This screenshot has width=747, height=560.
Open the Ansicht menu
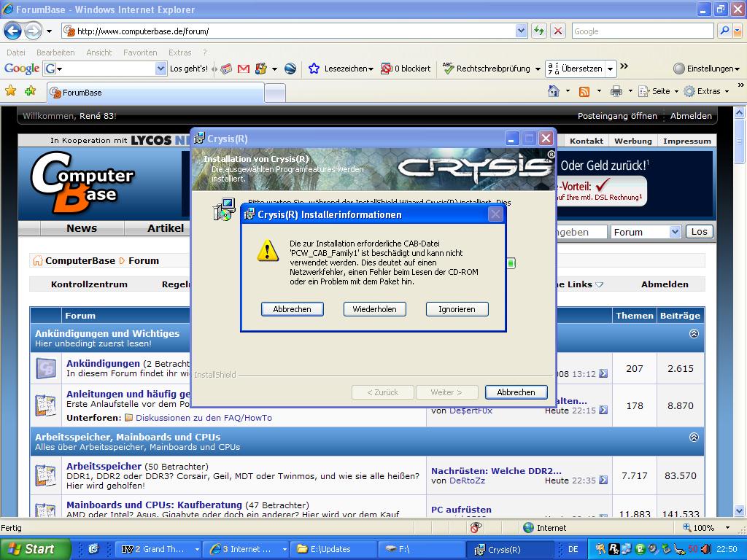[x=99, y=52]
